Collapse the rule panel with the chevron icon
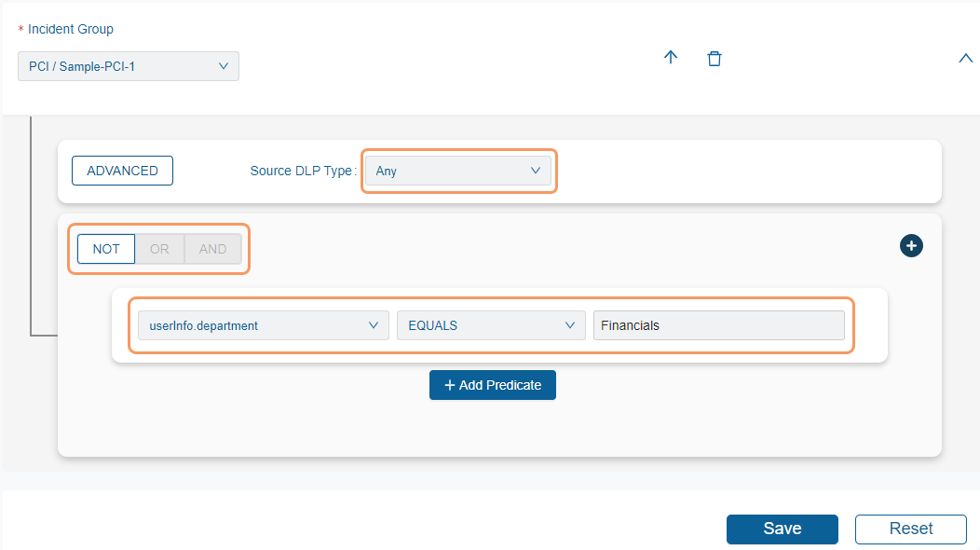 coord(965,58)
